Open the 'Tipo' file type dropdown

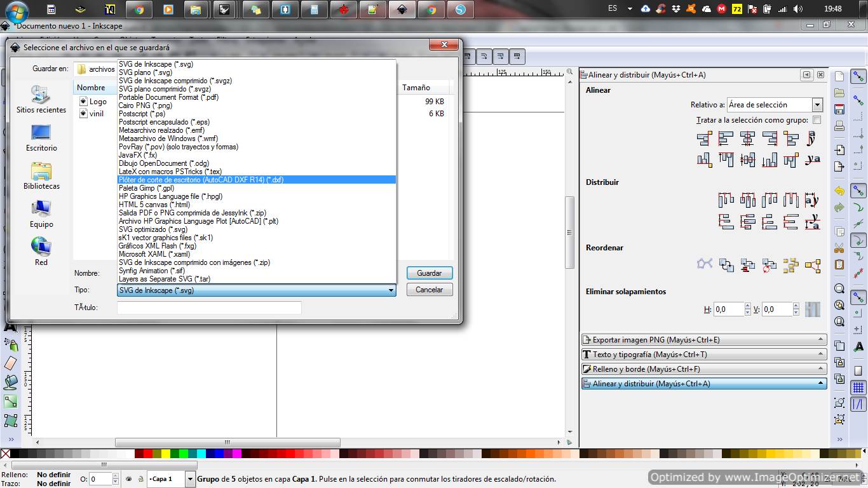click(257, 290)
